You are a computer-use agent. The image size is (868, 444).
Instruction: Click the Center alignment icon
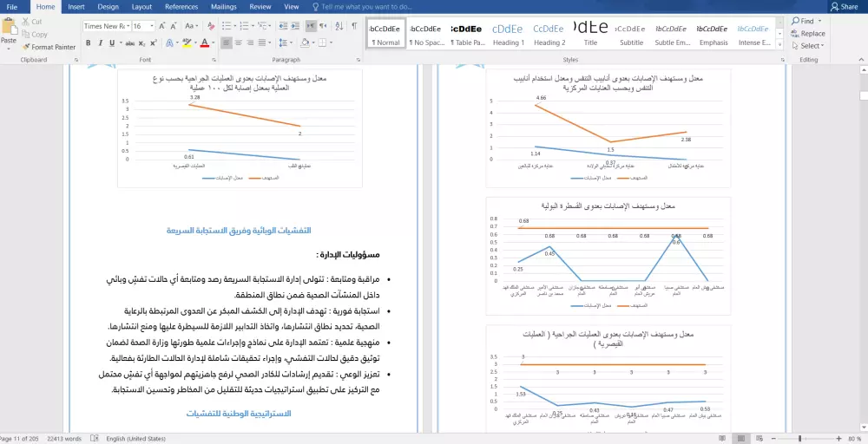tap(239, 43)
